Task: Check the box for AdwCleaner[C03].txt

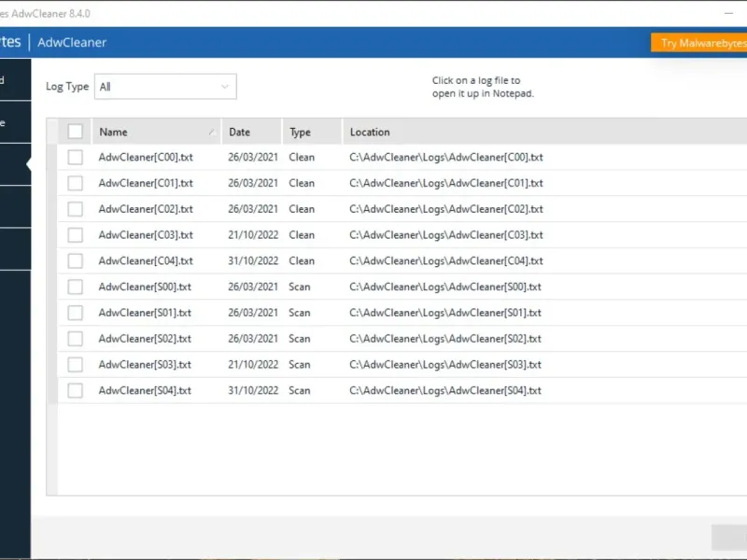Action: tap(75, 235)
